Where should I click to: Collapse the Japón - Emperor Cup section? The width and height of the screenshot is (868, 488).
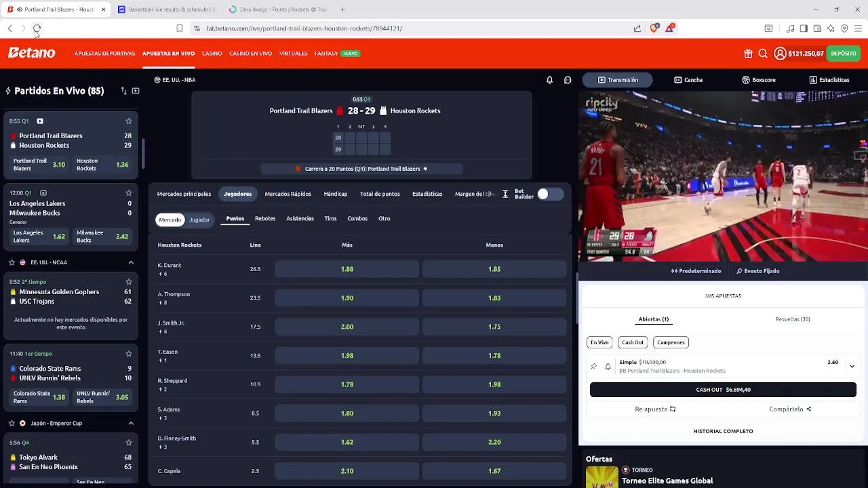[131, 424]
